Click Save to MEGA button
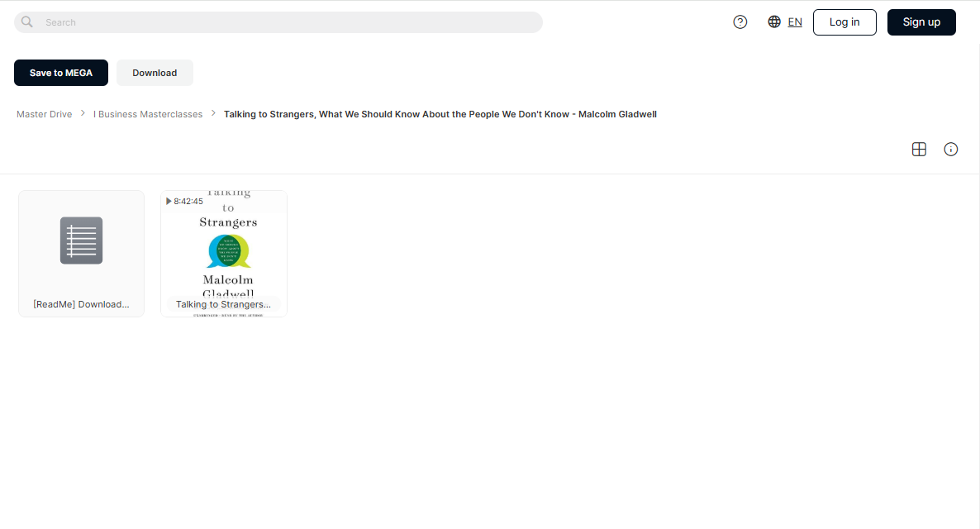The height and width of the screenshot is (529, 980). pyautogui.click(x=61, y=73)
